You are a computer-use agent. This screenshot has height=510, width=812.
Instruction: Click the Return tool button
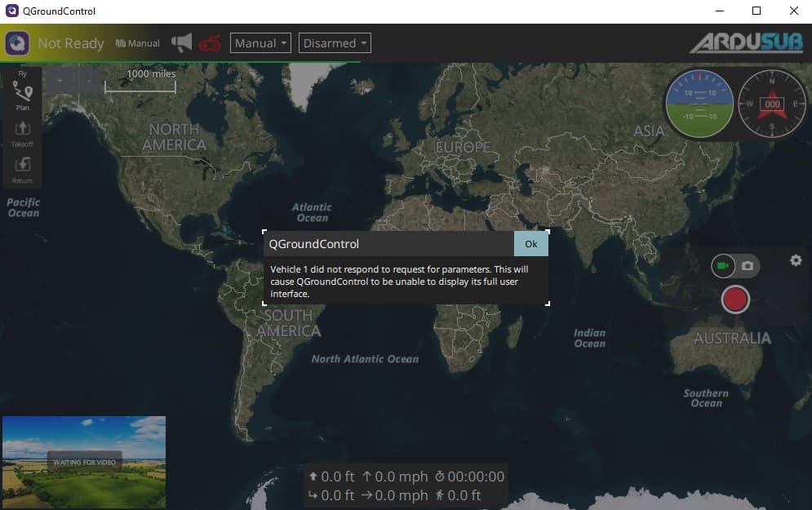pyautogui.click(x=22, y=171)
